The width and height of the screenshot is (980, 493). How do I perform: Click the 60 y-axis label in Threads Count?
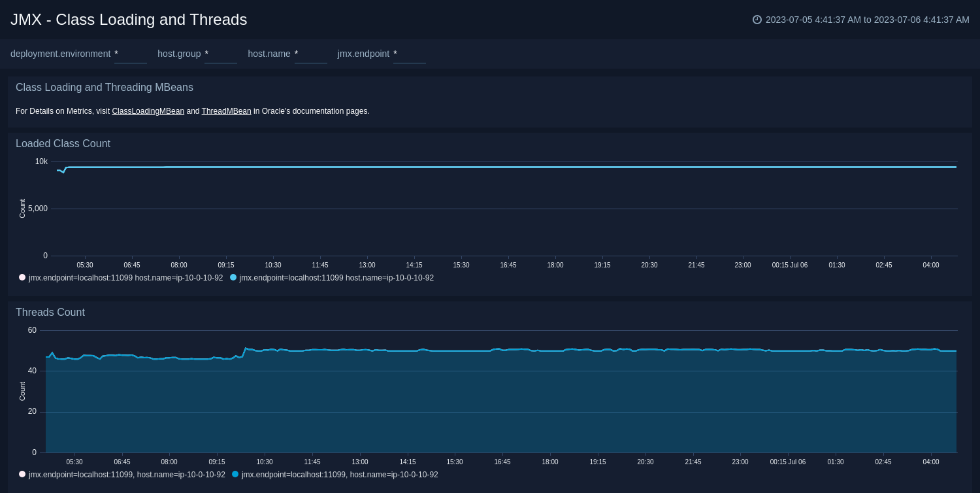tap(32, 330)
